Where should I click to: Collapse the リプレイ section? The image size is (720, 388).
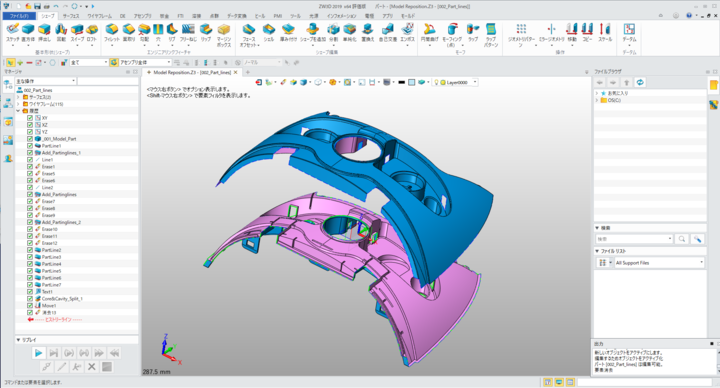click(x=18, y=340)
